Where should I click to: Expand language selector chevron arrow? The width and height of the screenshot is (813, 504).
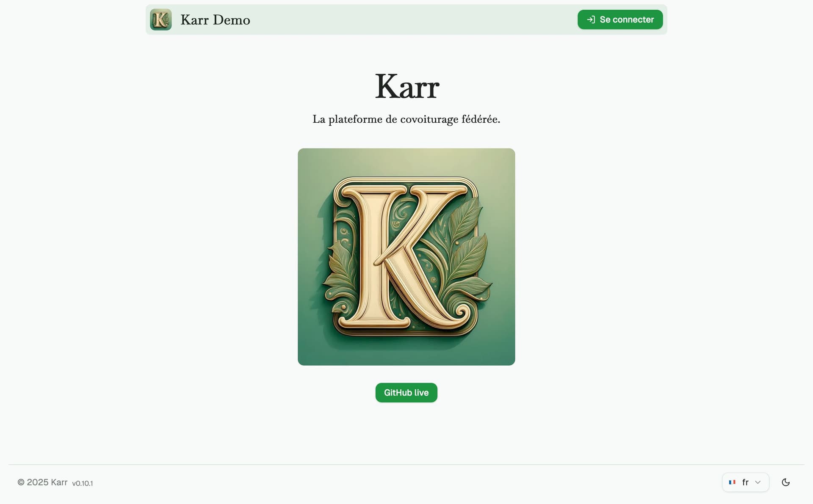758,482
